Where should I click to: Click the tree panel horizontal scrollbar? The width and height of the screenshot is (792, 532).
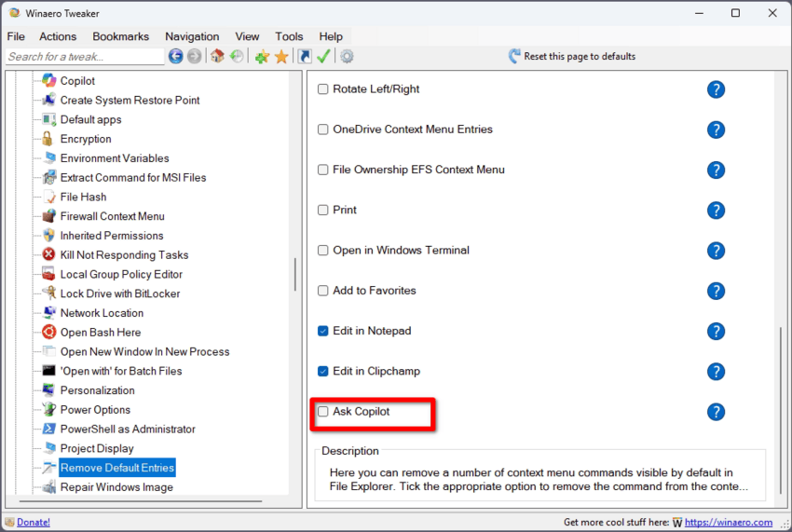tap(141, 501)
